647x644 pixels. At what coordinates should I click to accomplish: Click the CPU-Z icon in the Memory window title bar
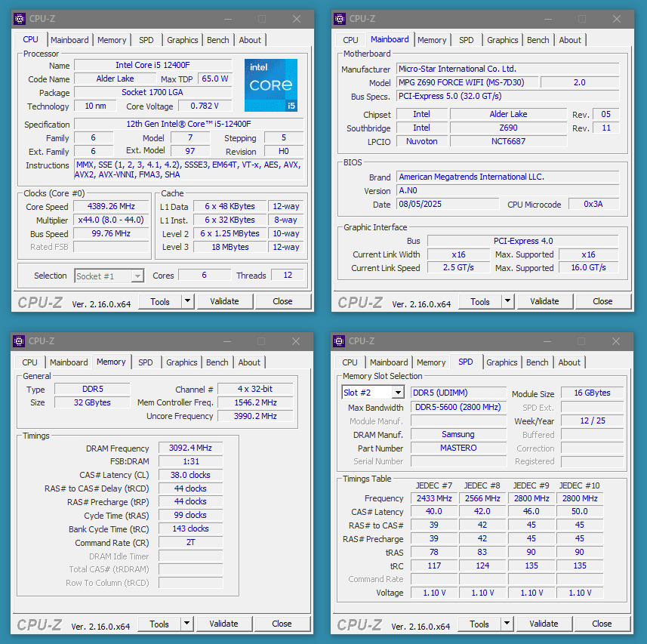tap(18, 341)
